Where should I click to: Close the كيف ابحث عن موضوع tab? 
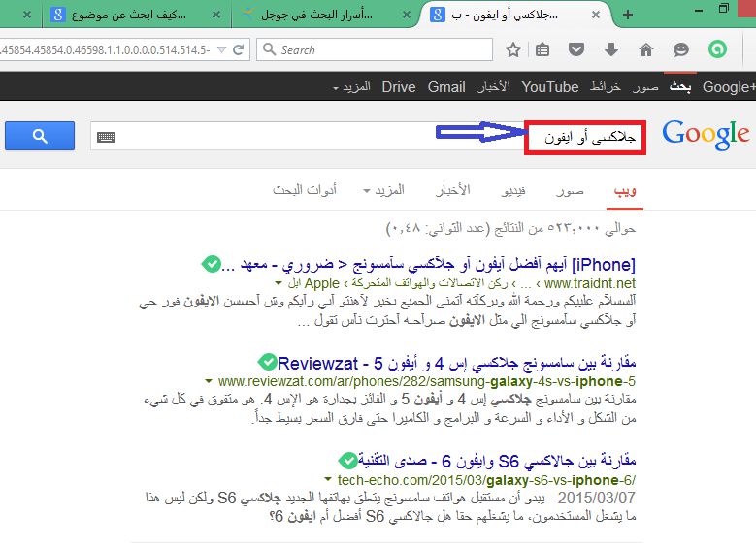[216, 15]
